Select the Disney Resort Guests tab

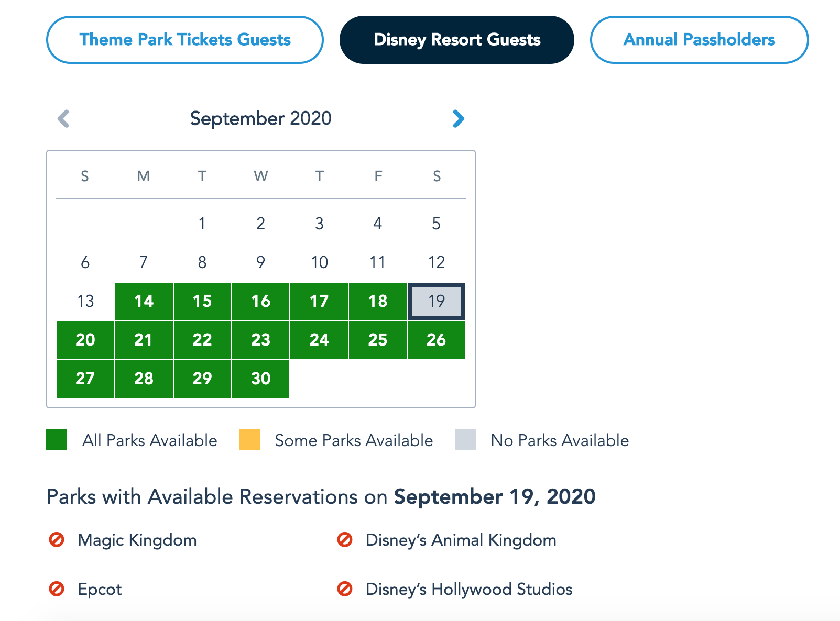(x=457, y=40)
